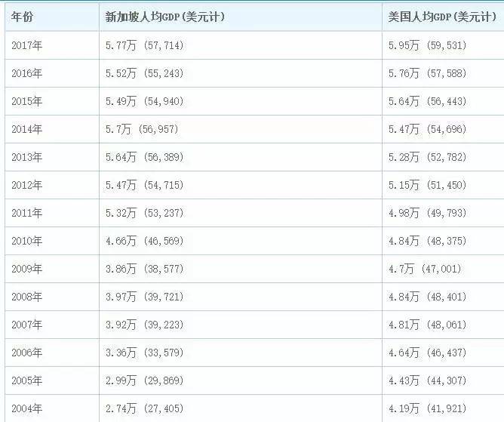Click the 2005年 row label
This screenshot has width=504, height=422.
(x=27, y=380)
